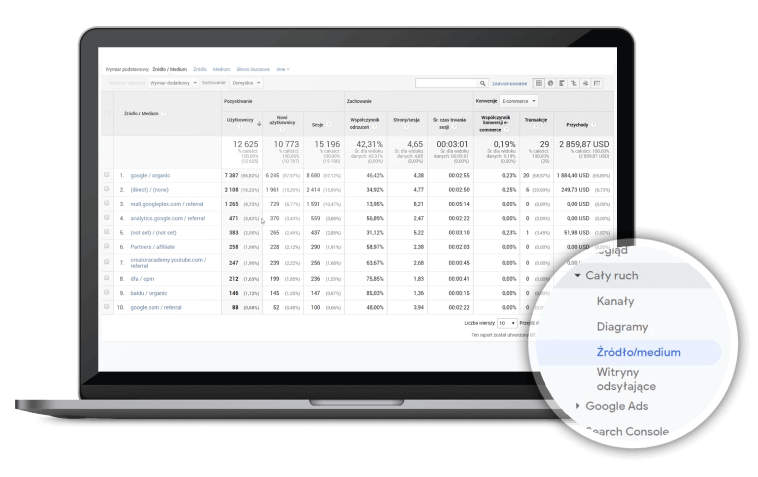Expand the Google Ads menu section

pyautogui.click(x=578, y=406)
